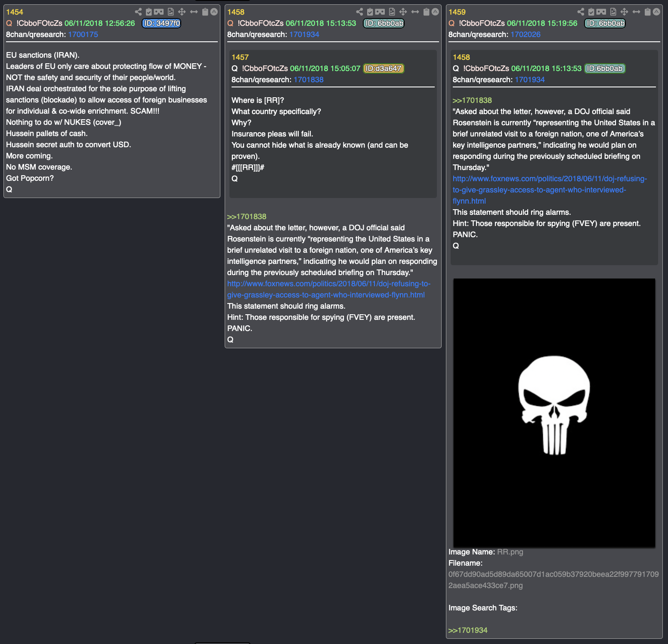Open the Fox News link in the middle card
The width and height of the screenshot is (668, 644).
pos(329,289)
